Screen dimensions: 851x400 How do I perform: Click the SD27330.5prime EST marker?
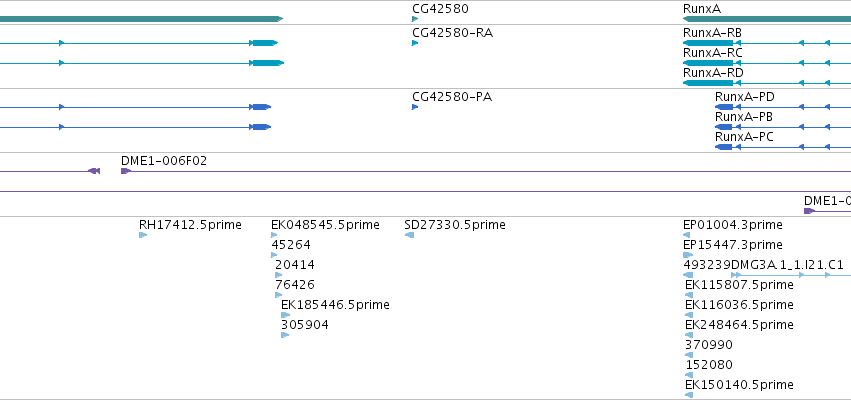409,235
